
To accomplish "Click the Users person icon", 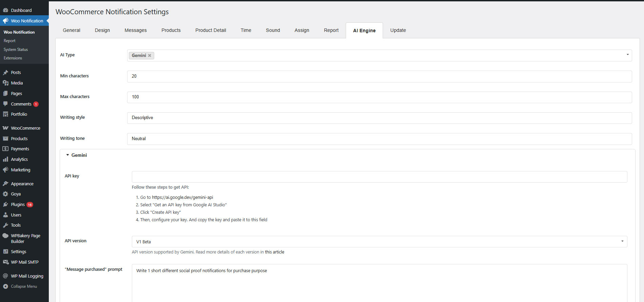I will 5,215.
